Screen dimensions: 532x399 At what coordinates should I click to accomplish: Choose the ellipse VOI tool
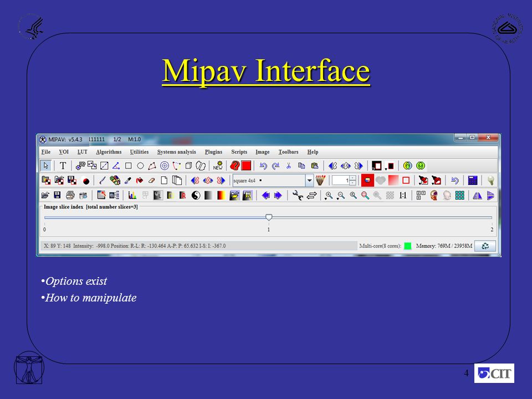pyautogui.click(x=140, y=166)
